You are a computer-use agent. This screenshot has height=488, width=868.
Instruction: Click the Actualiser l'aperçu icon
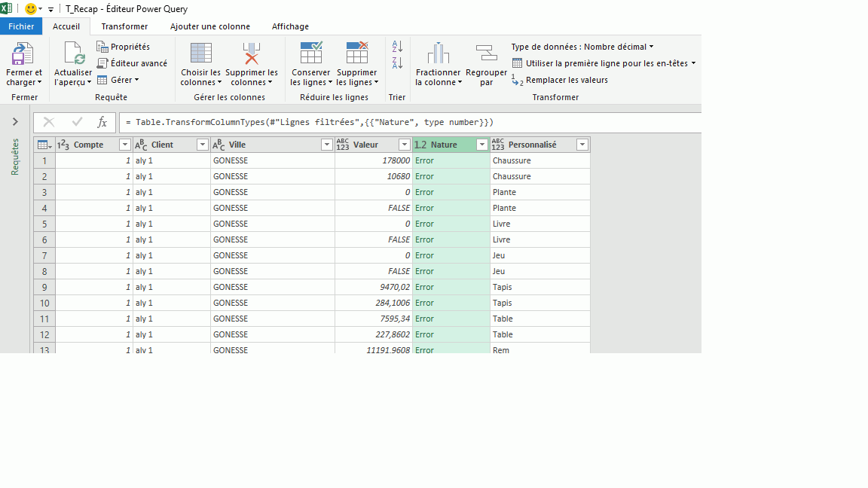coord(73,54)
